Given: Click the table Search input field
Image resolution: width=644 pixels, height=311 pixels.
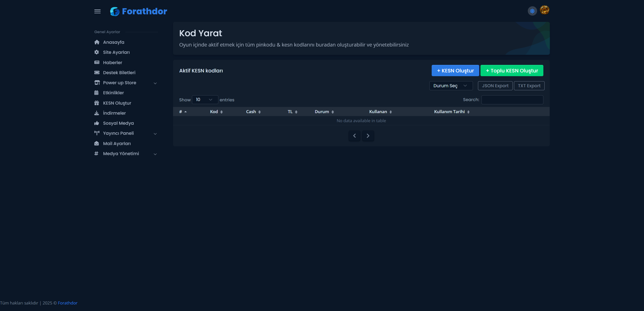Looking at the screenshot, I should 512,100.
